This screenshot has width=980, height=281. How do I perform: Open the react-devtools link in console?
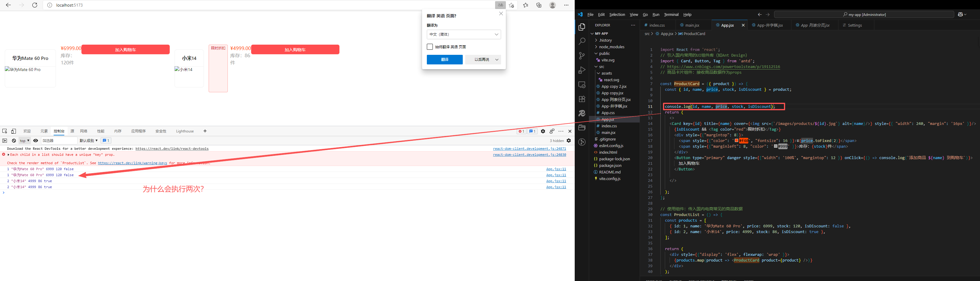172,149
